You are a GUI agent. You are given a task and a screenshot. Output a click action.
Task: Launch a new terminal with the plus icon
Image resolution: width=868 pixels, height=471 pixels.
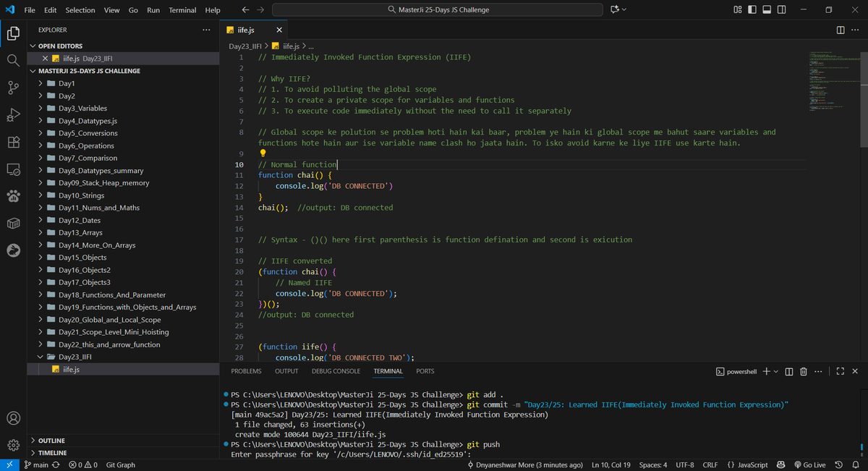(767, 371)
